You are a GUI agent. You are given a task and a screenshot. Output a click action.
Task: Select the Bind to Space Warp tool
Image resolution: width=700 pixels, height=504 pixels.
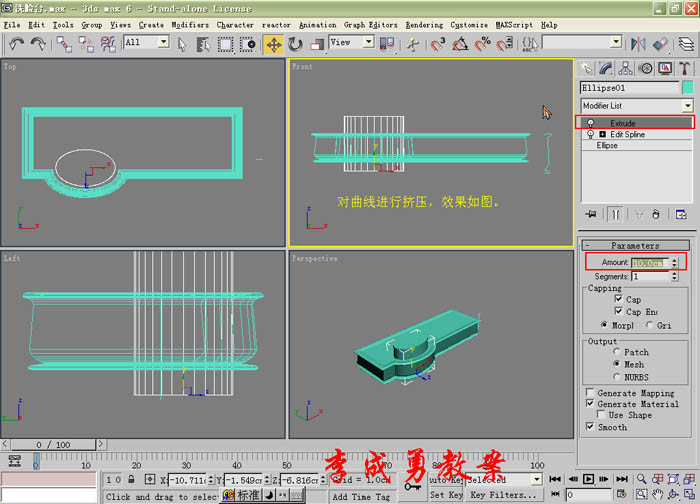108,44
